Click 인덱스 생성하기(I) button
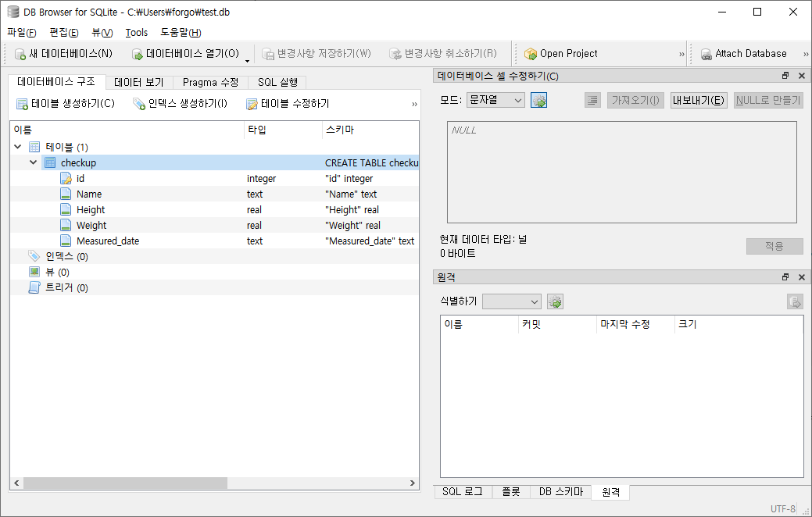812x517 pixels. click(180, 104)
